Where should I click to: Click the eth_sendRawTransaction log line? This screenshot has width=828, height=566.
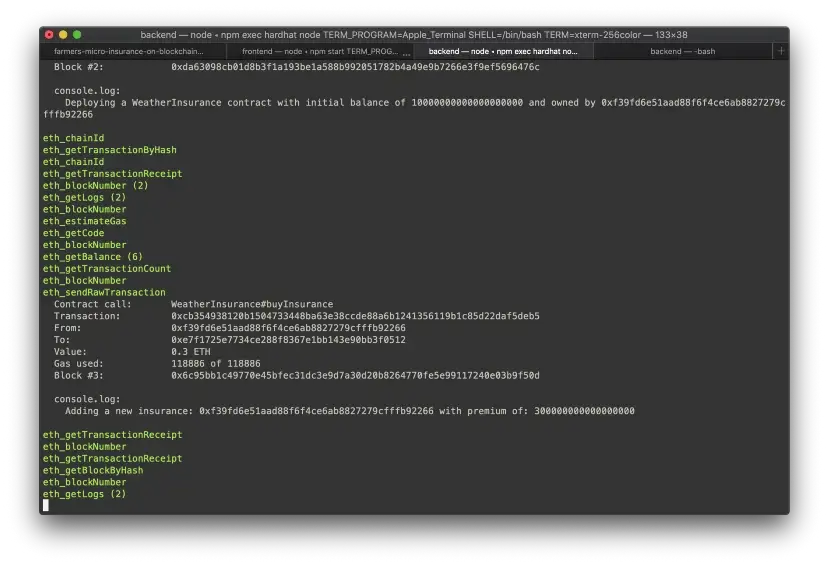click(x=104, y=292)
